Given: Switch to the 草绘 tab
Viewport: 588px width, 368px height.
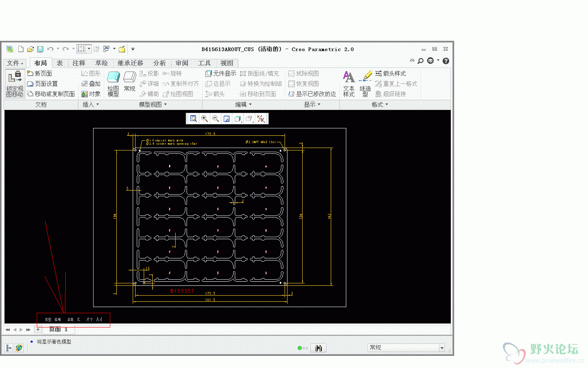Looking at the screenshot, I should pos(102,63).
